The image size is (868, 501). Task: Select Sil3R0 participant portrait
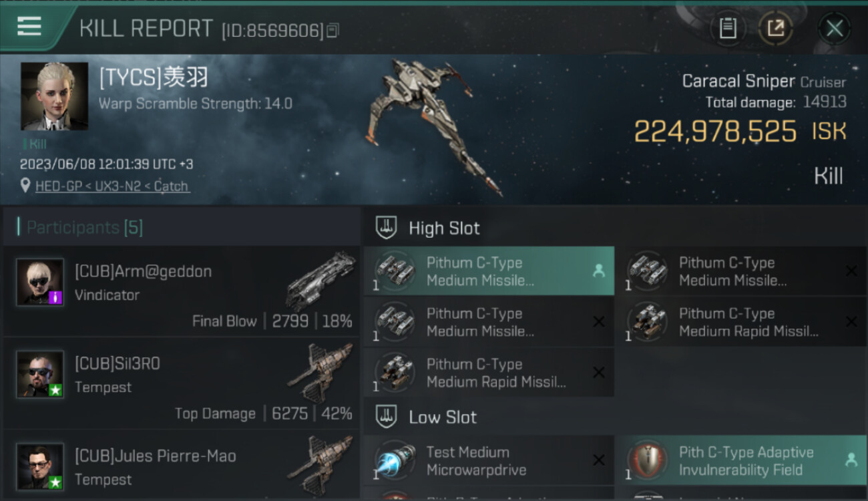coord(40,374)
